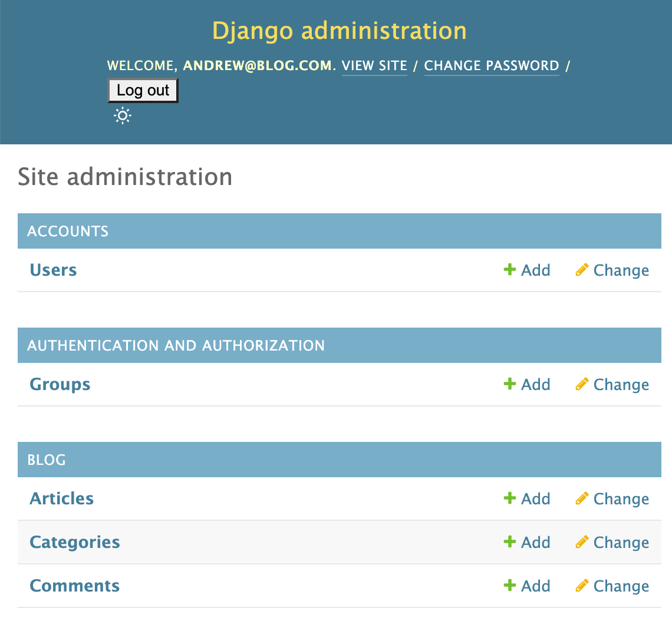
Task: Click the pencil icon beside Groups Change
Action: click(x=582, y=384)
